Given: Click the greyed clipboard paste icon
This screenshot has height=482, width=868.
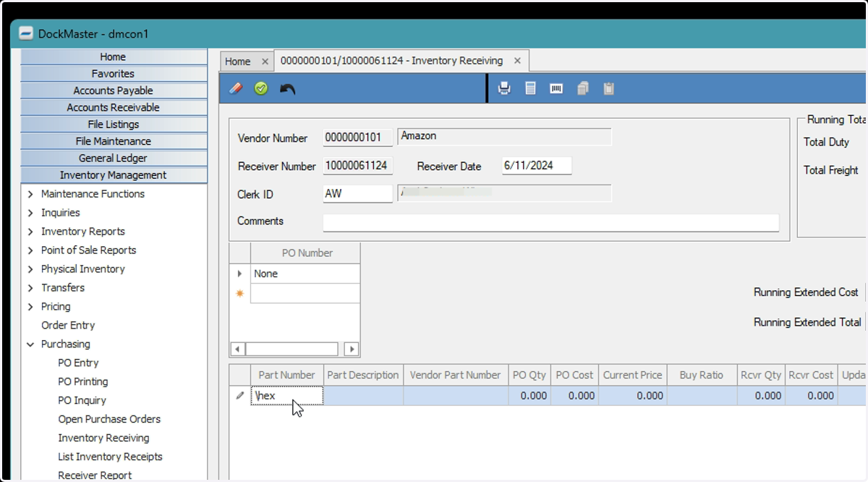Looking at the screenshot, I should point(609,88).
